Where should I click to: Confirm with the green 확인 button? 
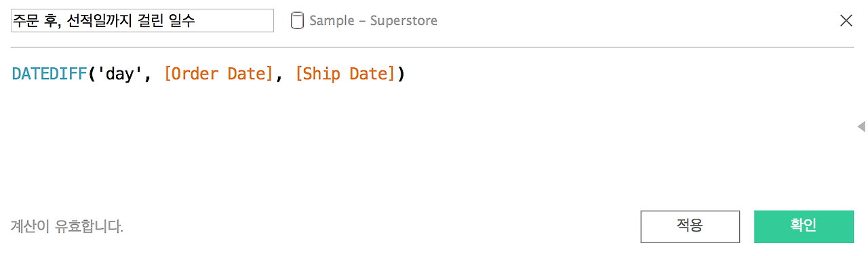pyautogui.click(x=804, y=226)
